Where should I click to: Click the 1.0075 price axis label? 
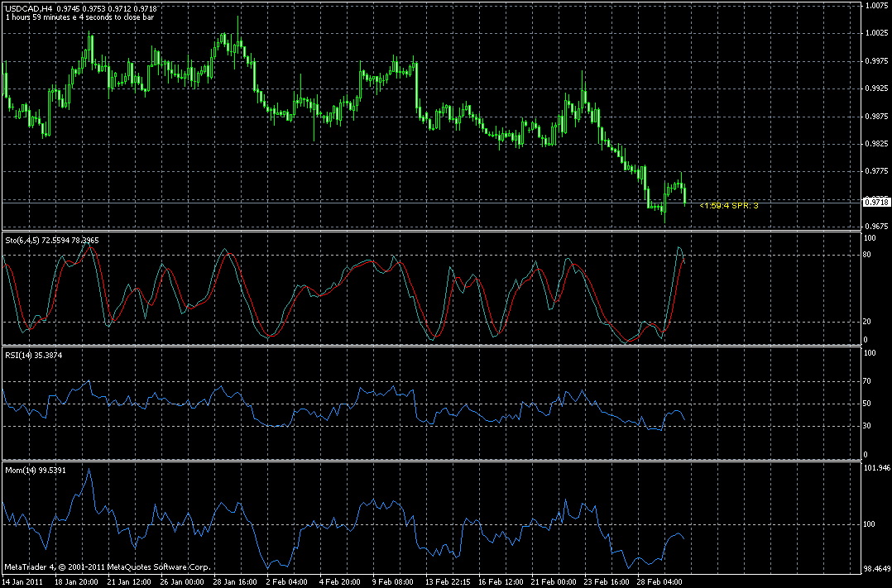pyautogui.click(x=877, y=6)
